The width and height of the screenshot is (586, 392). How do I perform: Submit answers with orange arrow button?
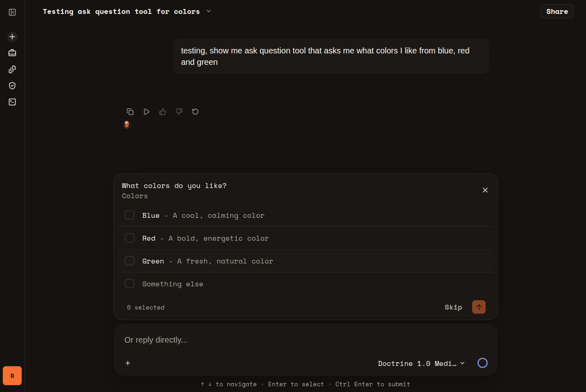point(479,307)
